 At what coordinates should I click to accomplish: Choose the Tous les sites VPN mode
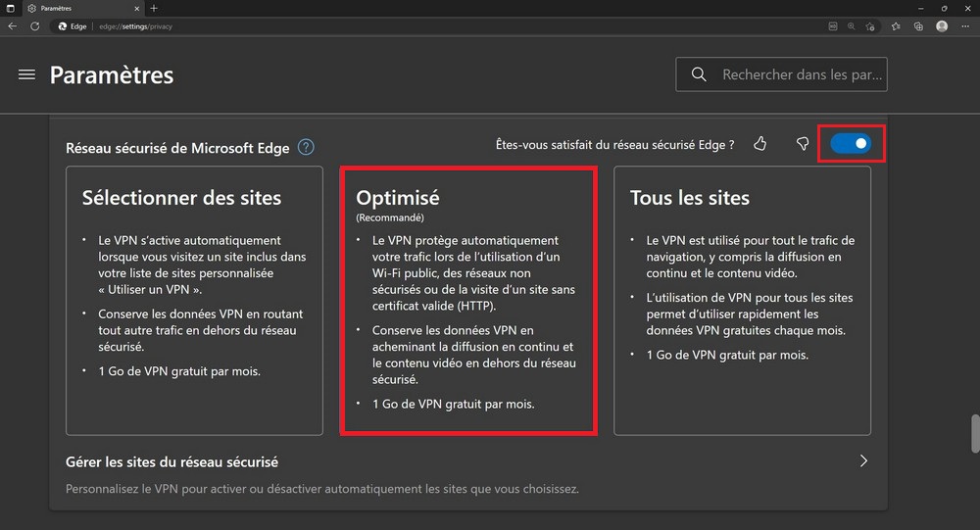pos(742,300)
